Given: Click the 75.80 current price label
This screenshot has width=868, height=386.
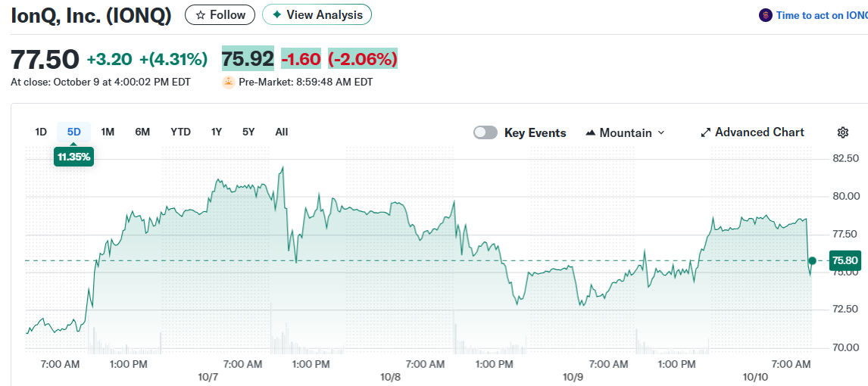Looking at the screenshot, I should coord(845,260).
